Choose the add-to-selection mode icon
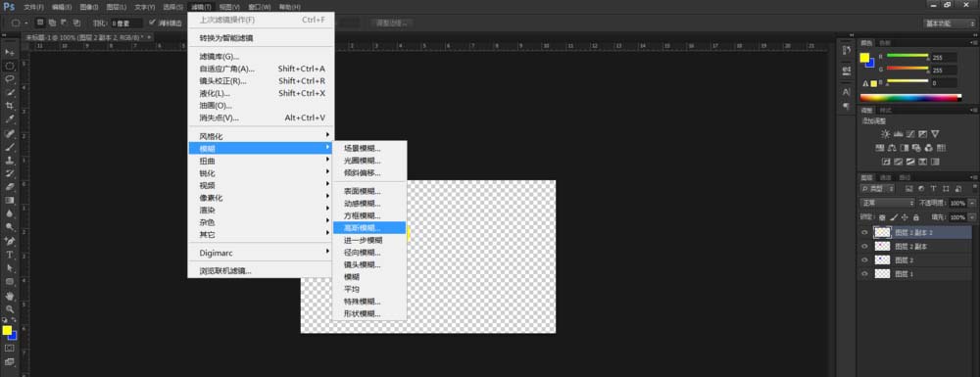The image size is (980, 377). [52, 24]
